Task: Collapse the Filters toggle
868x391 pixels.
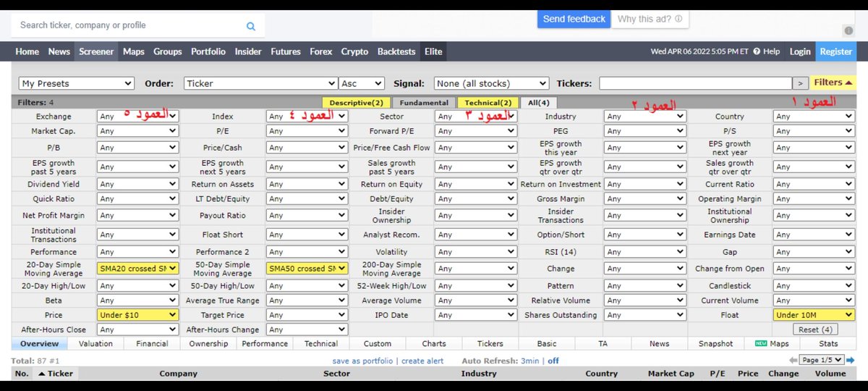Action: coord(833,83)
